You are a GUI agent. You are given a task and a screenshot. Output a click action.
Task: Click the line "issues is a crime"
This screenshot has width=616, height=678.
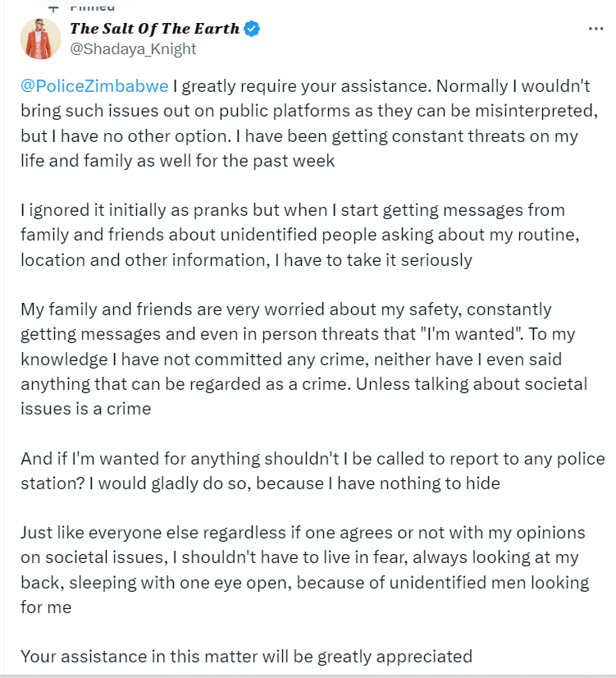tap(86, 409)
